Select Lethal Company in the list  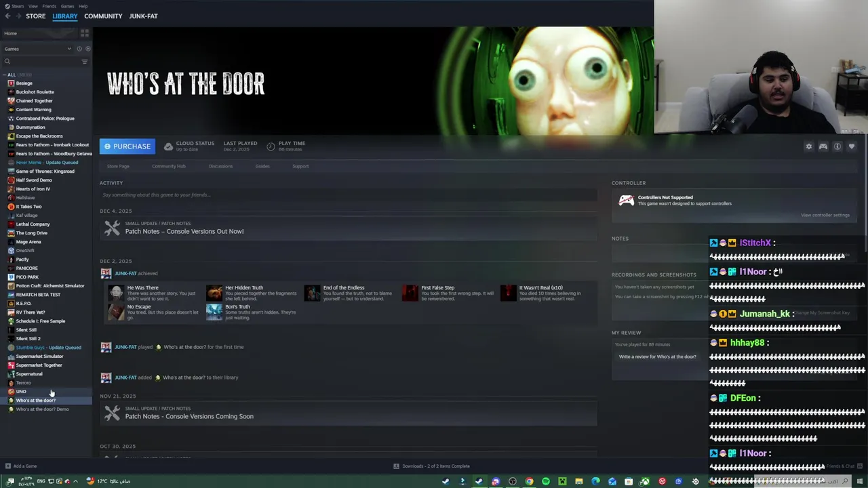click(x=33, y=224)
